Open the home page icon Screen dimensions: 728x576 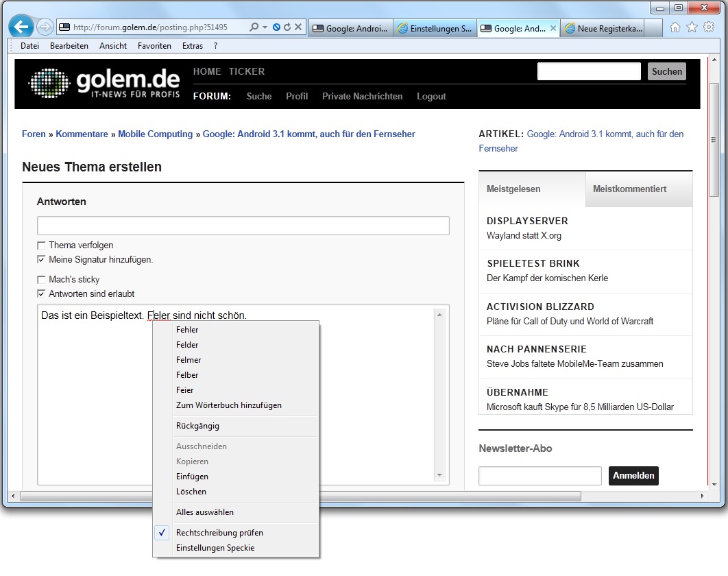[x=675, y=27]
